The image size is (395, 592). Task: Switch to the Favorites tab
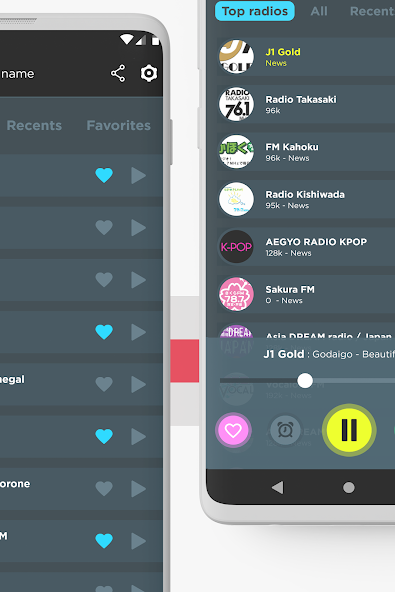[119, 125]
